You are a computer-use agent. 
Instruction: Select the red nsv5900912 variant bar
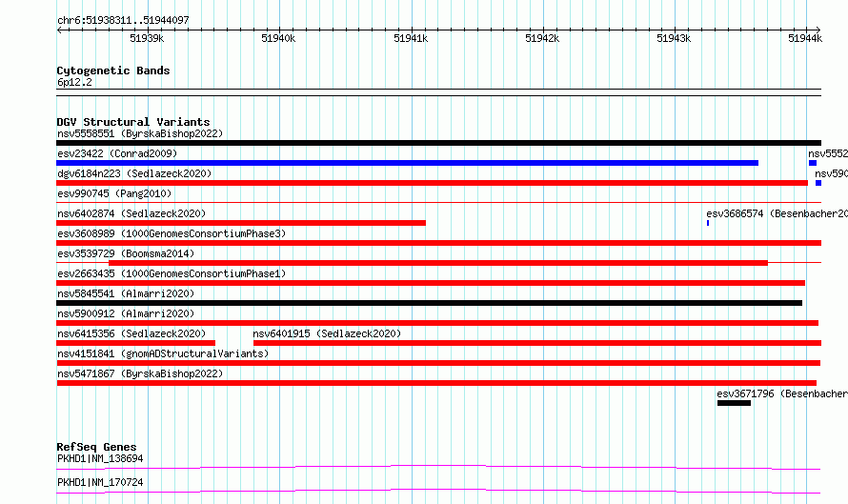tap(437, 323)
